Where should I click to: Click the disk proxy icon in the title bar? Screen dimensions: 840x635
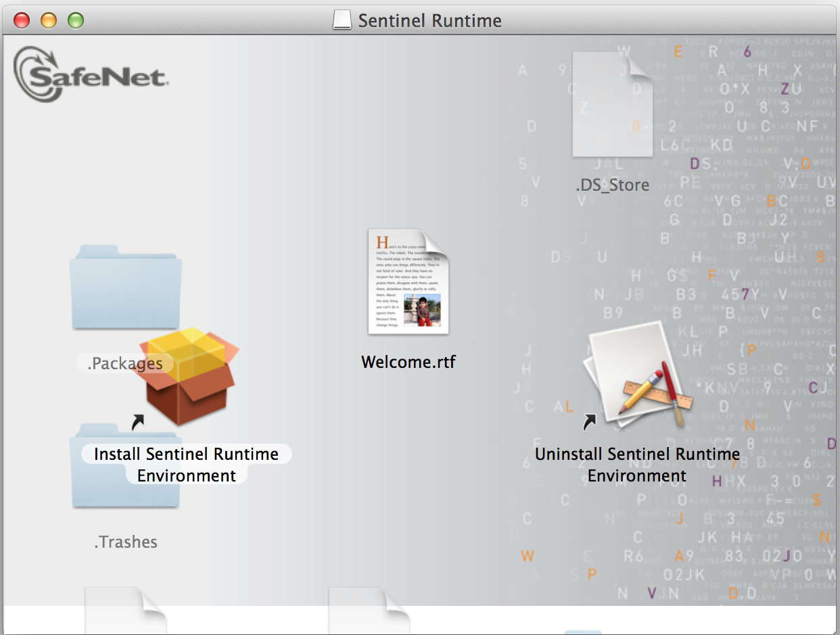(x=342, y=20)
